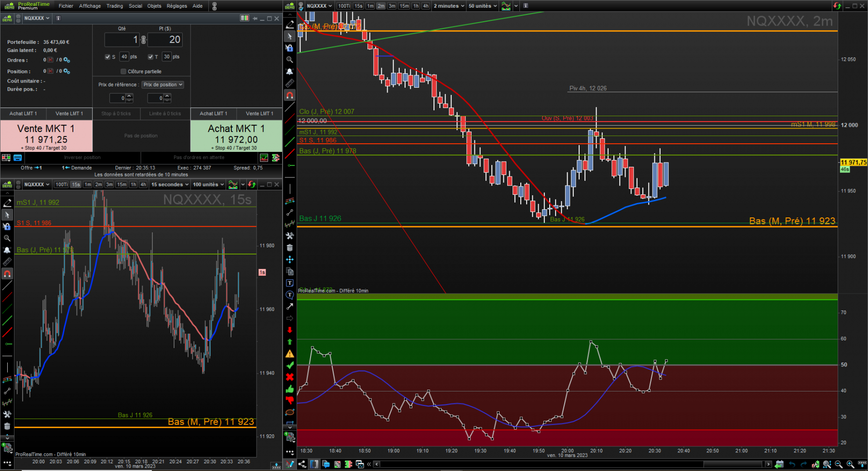Screen dimensions: 868x471
Task: Toggle the S stop checkbox
Action: pyautogui.click(x=108, y=57)
